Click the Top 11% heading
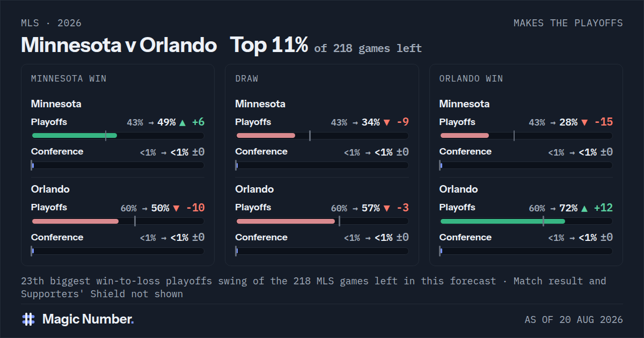Screen dimensions: 644x338 (269, 45)
